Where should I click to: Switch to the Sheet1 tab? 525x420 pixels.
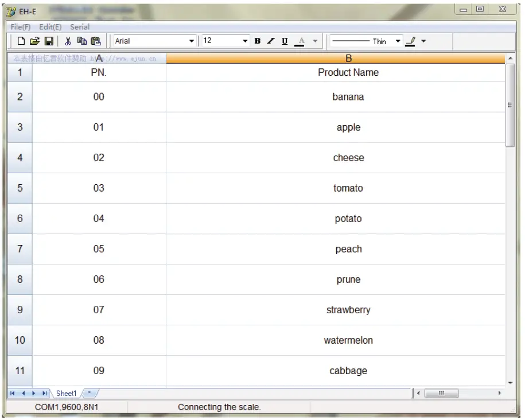(67, 394)
